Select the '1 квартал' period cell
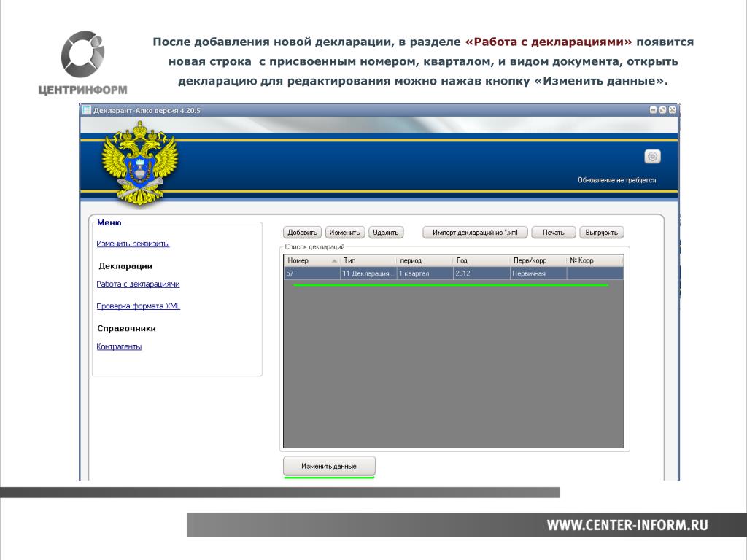The height and width of the screenshot is (560, 747). click(425, 273)
